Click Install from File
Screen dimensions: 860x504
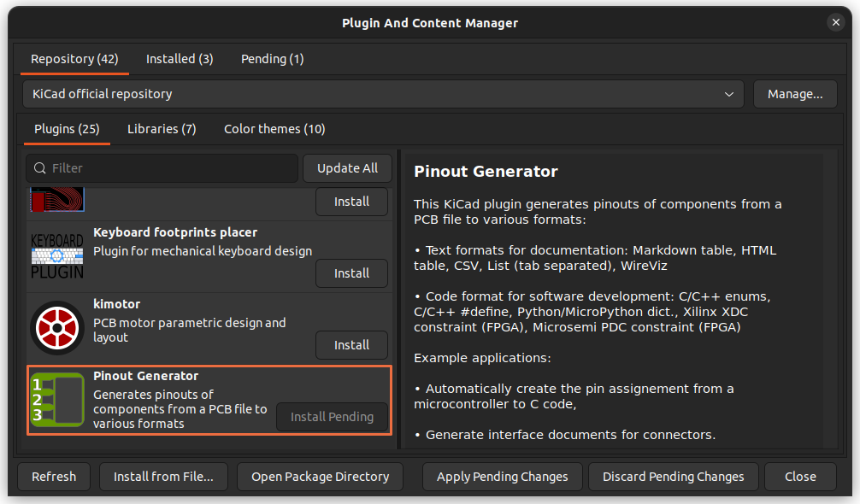163,477
